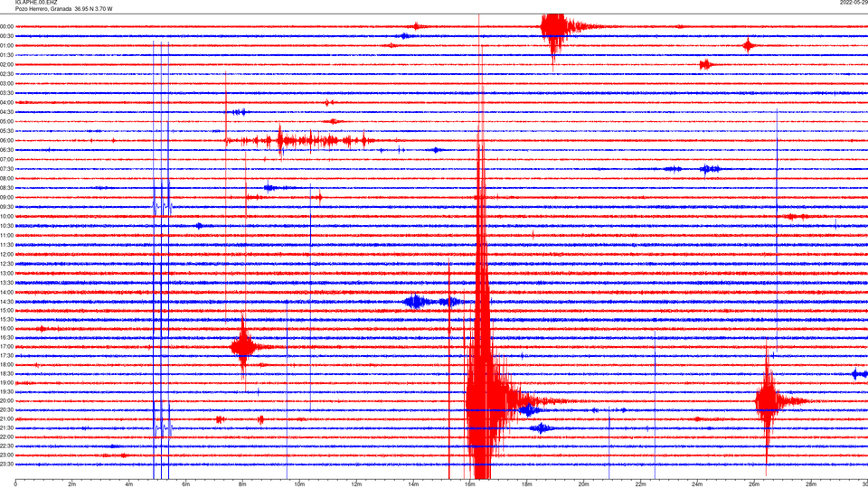
Task: Select the 09:00 trace time label
Action: [x=7, y=198]
